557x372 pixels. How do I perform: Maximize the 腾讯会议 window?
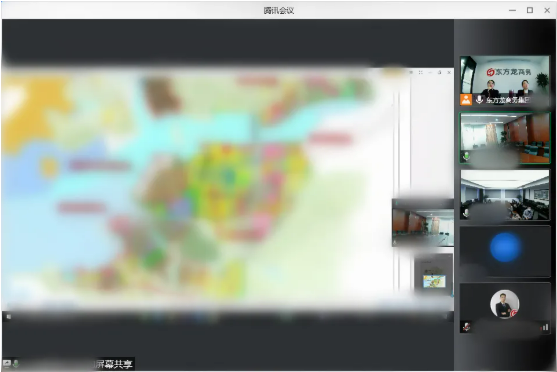pos(530,10)
